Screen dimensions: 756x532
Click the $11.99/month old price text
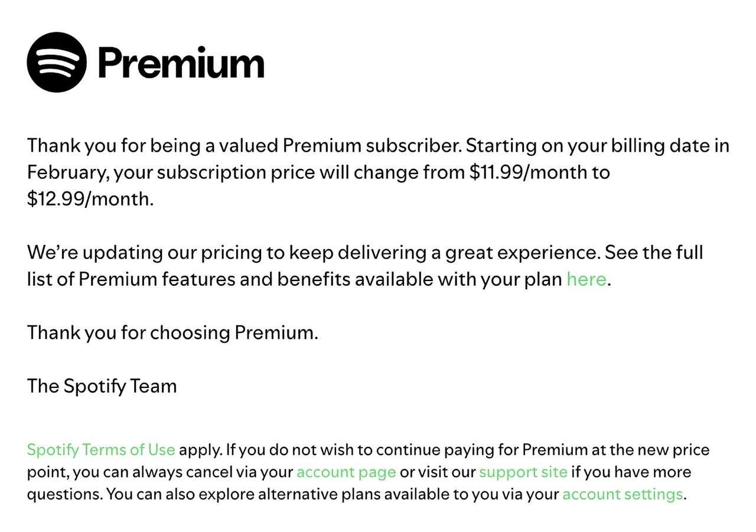(540, 172)
